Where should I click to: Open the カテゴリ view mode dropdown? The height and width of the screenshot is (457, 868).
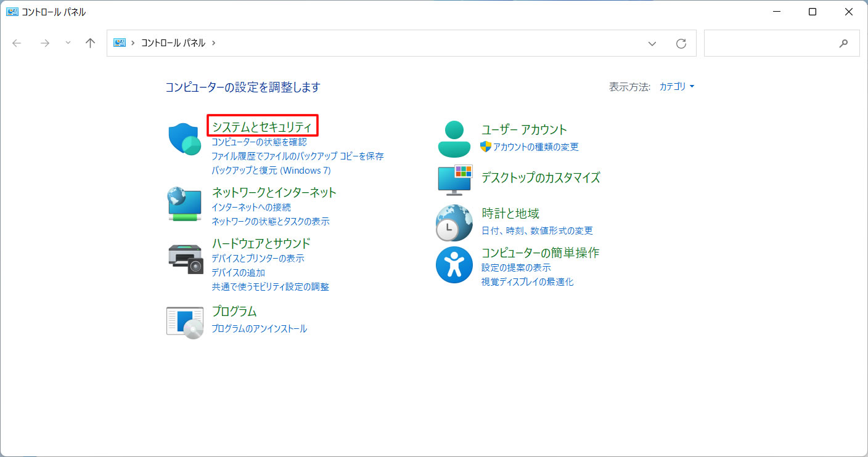coord(677,87)
